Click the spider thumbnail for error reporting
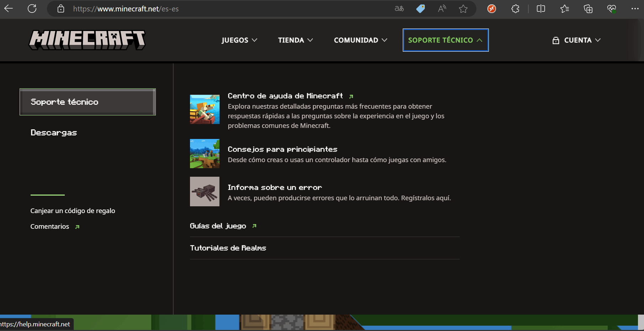644x331 pixels. [x=205, y=191]
